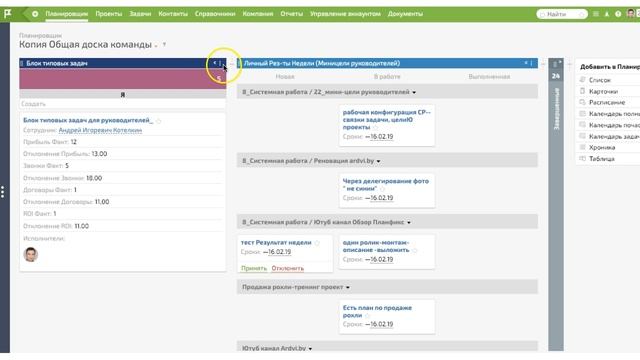Collapse the Блок типовых задач panel arrow
Image resolution: width=640 pixels, height=360 pixels.
tap(215, 63)
